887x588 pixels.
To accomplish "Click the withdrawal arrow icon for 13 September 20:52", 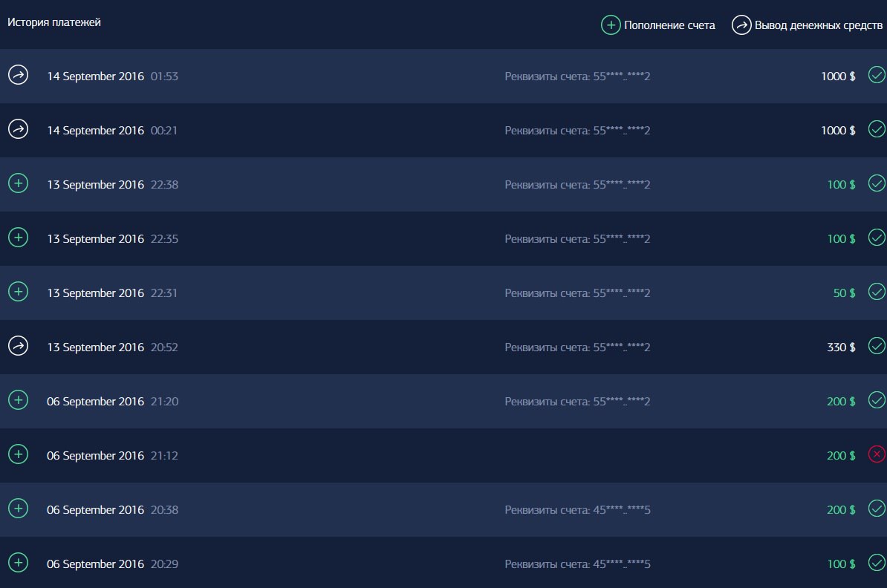I will [18, 346].
